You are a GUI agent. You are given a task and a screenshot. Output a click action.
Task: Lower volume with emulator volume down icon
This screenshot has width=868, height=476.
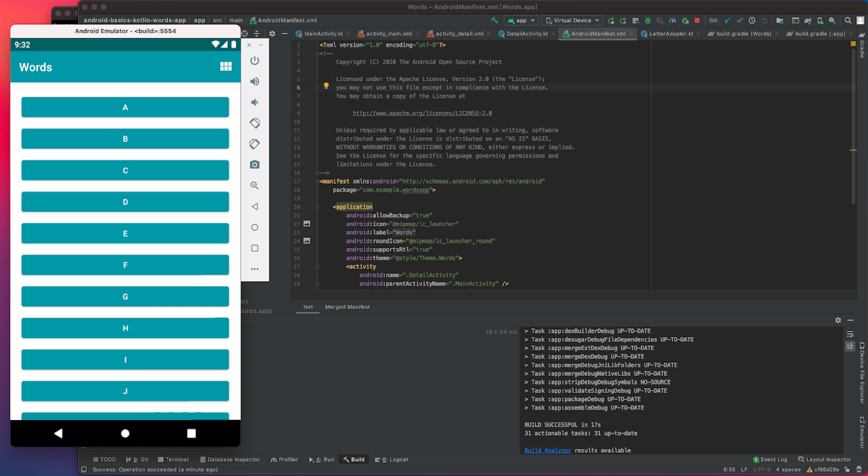click(254, 102)
